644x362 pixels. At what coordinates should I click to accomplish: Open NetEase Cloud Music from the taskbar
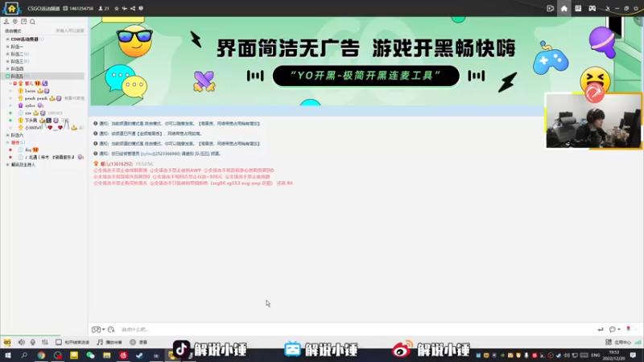tap(123, 356)
